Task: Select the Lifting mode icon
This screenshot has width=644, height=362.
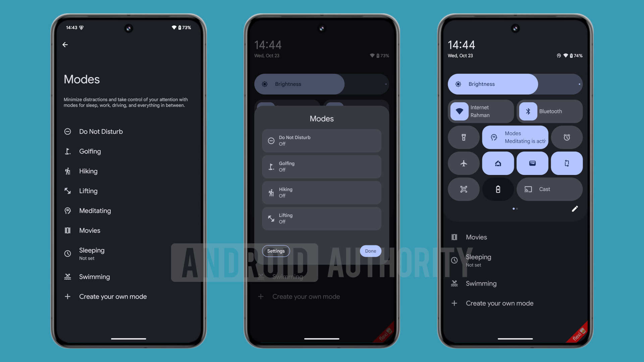Action: 68,191
